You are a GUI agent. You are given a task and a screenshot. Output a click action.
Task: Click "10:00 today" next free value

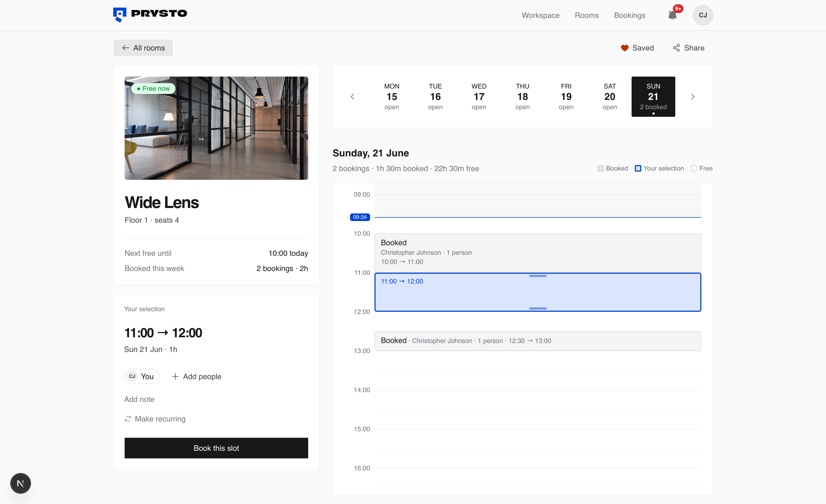click(288, 253)
